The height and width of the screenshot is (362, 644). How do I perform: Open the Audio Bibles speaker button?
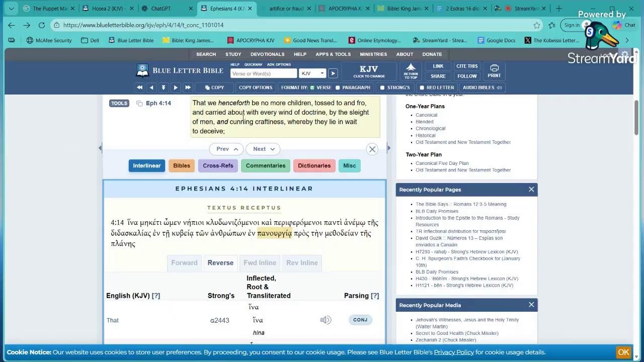482,87
